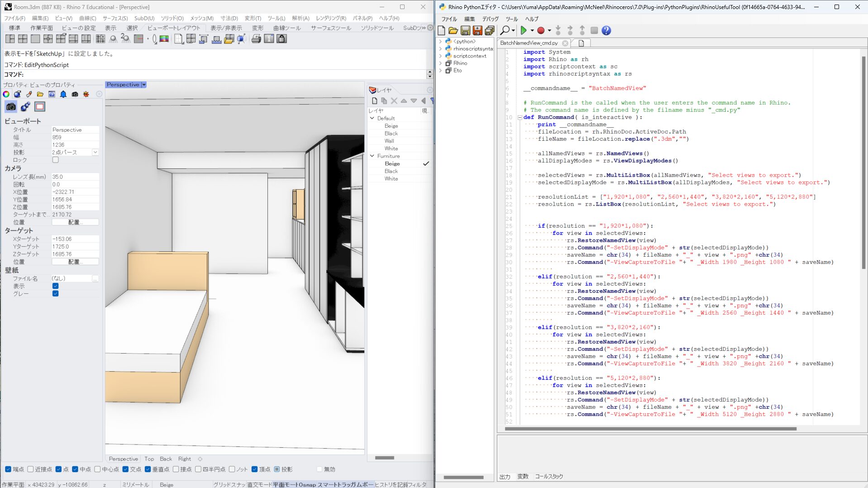Viewport: 868px width, 488px height.
Task: Click the Lock icon on the Rhino toolbar
Action: tap(281, 39)
